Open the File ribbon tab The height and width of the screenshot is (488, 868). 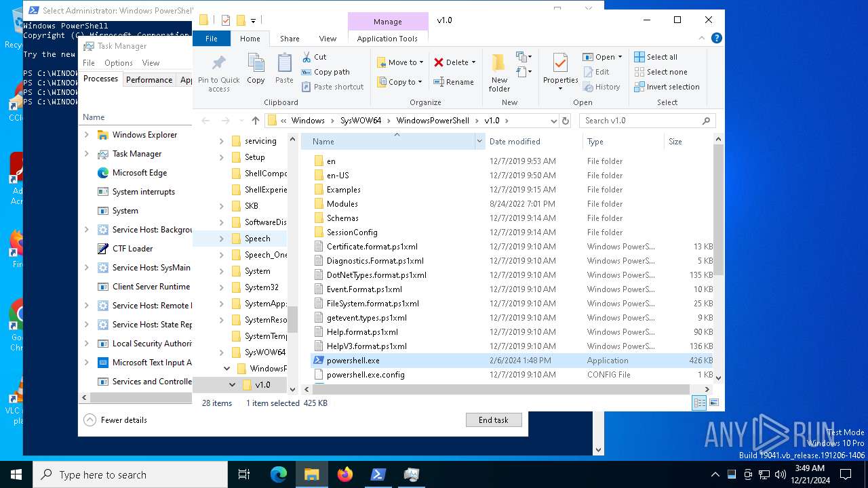pyautogui.click(x=212, y=39)
